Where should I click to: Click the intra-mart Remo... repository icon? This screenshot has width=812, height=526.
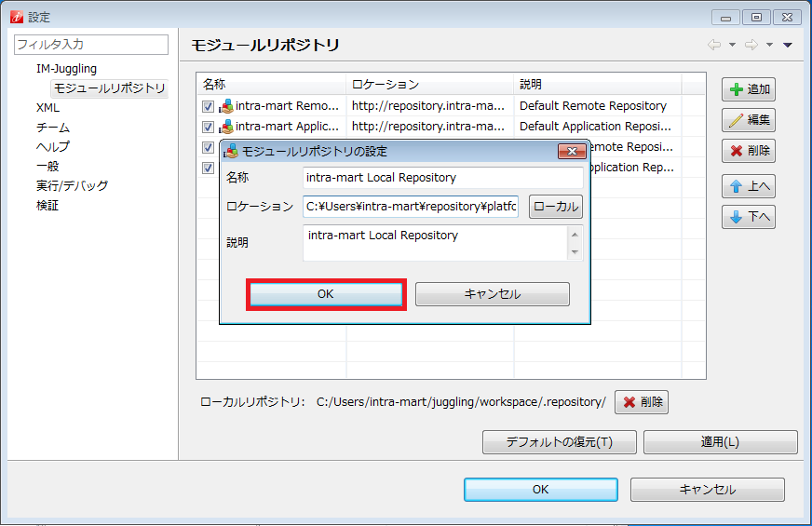coord(225,106)
